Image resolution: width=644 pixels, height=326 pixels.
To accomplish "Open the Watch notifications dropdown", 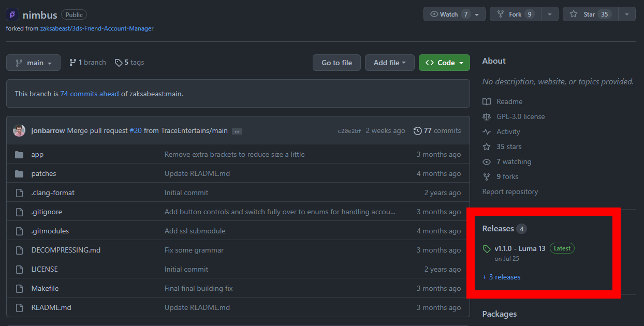I will [455, 14].
